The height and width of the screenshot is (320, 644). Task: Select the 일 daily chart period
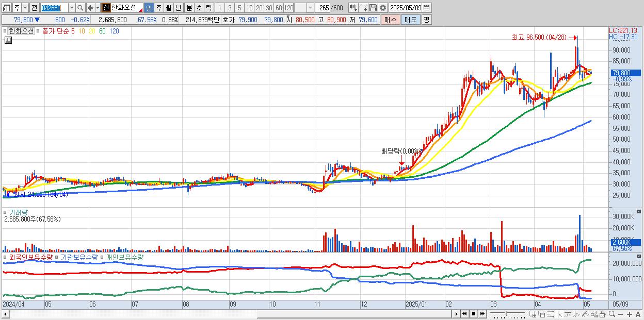(x=149, y=8)
